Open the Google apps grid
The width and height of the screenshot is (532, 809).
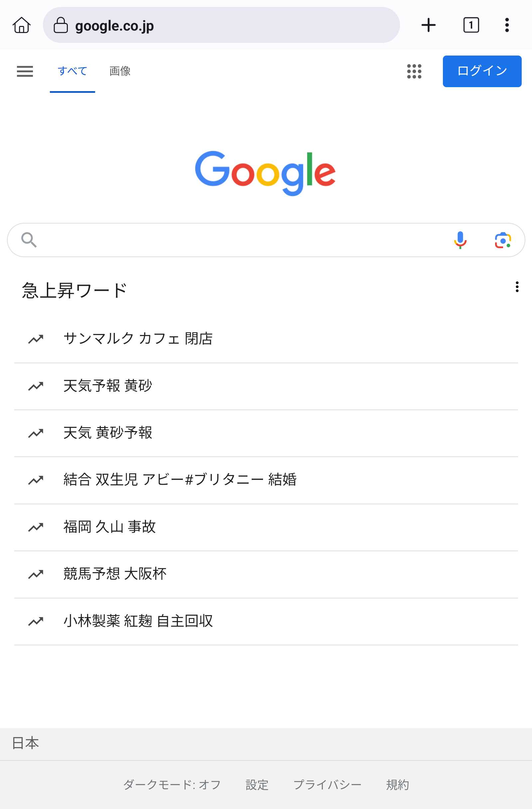click(414, 72)
